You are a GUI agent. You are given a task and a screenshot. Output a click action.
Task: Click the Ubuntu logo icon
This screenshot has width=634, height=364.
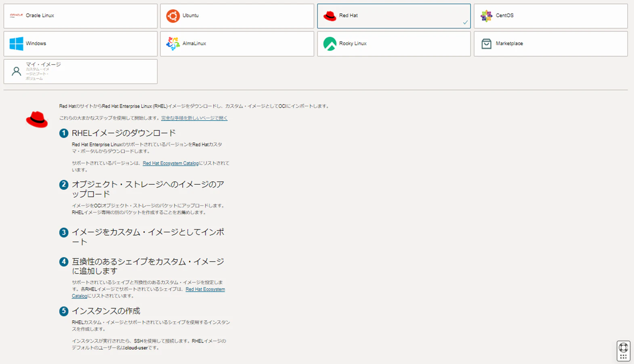[173, 16]
